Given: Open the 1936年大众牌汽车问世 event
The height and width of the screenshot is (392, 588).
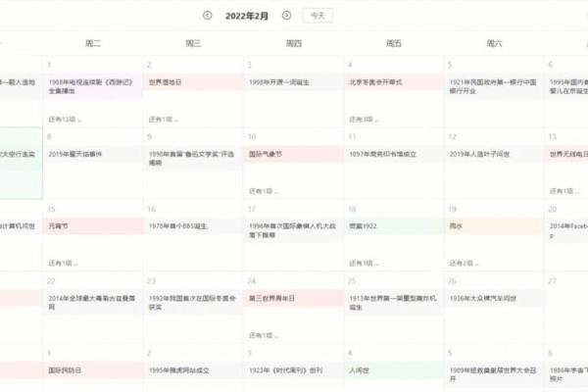Looking at the screenshot, I should click(x=494, y=298).
